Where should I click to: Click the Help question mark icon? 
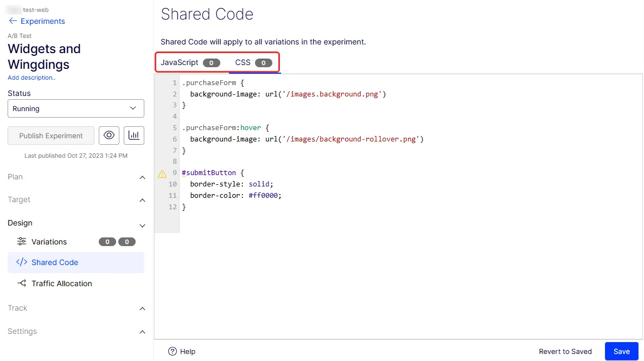[173, 351]
